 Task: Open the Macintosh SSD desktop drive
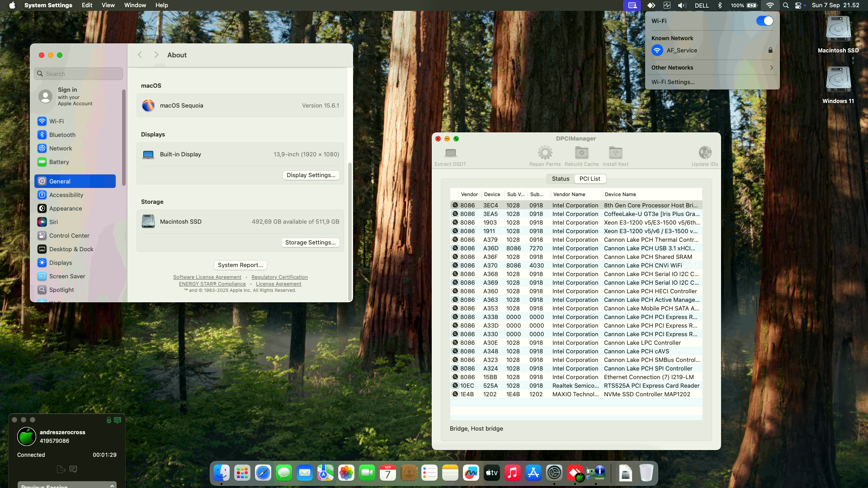838,35
